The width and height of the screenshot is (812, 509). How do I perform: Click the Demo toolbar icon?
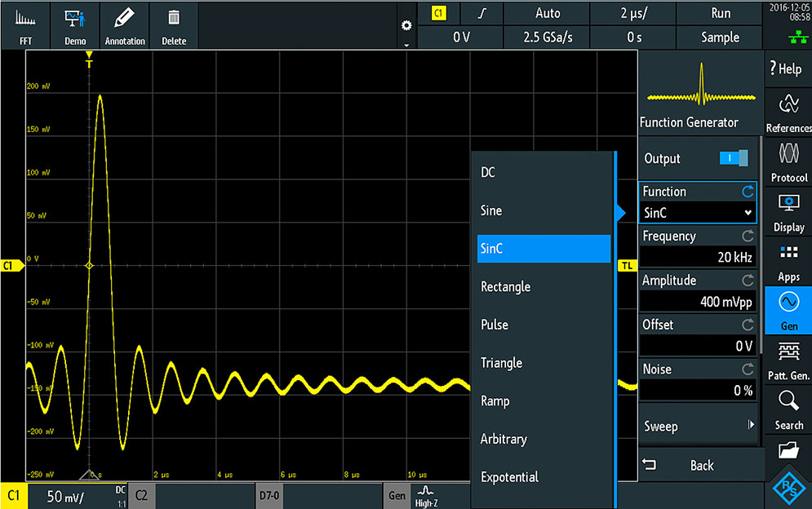pyautogui.click(x=75, y=25)
